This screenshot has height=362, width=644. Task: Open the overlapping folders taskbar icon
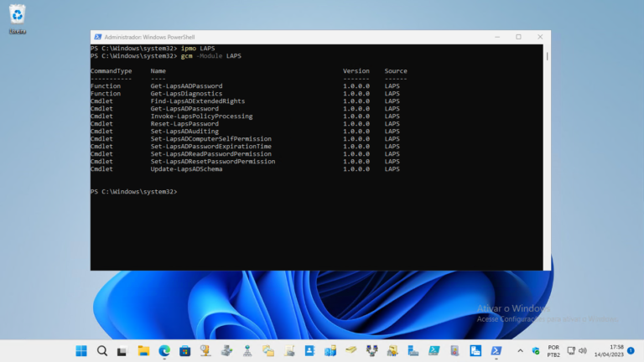(x=268, y=351)
